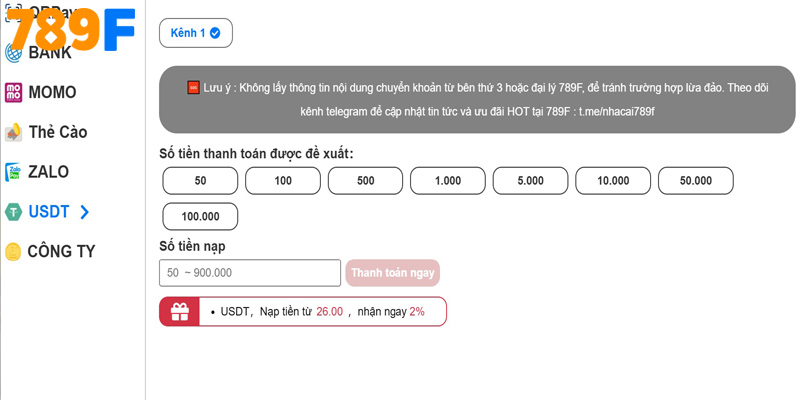Switch to the ZALO payment tab
Viewport: 800px width, 400px height.
[x=48, y=172]
